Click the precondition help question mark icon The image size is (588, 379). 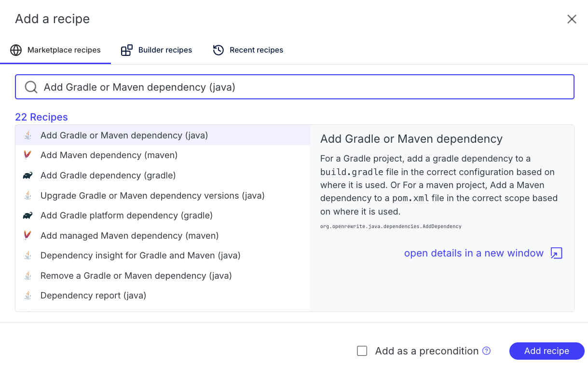click(487, 351)
